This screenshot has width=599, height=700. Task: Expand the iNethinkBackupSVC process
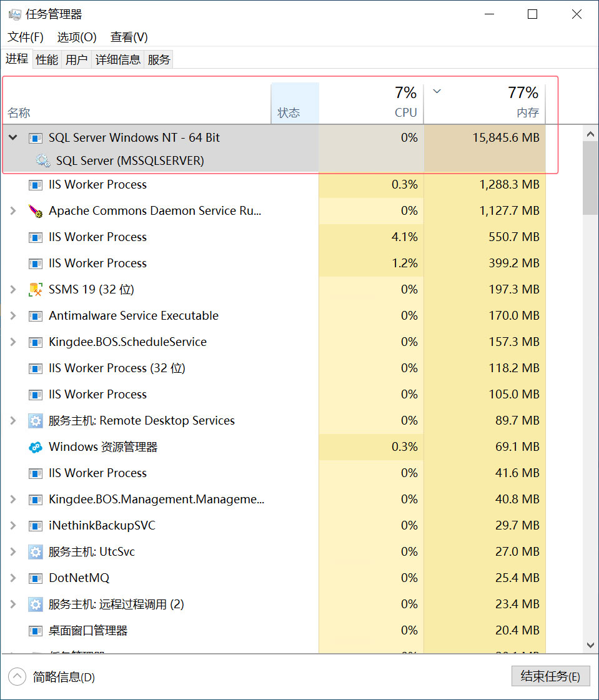pyautogui.click(x=13, y=525)
